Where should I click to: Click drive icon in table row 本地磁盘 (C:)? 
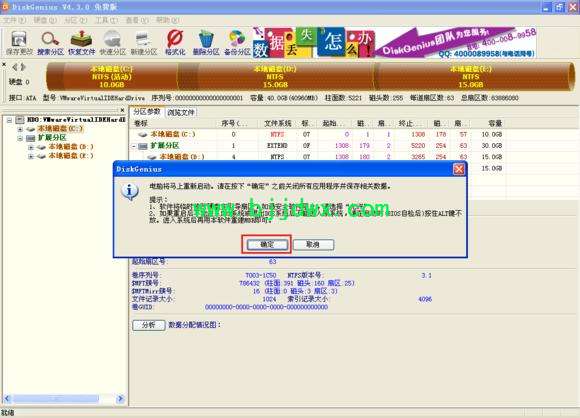143,135
